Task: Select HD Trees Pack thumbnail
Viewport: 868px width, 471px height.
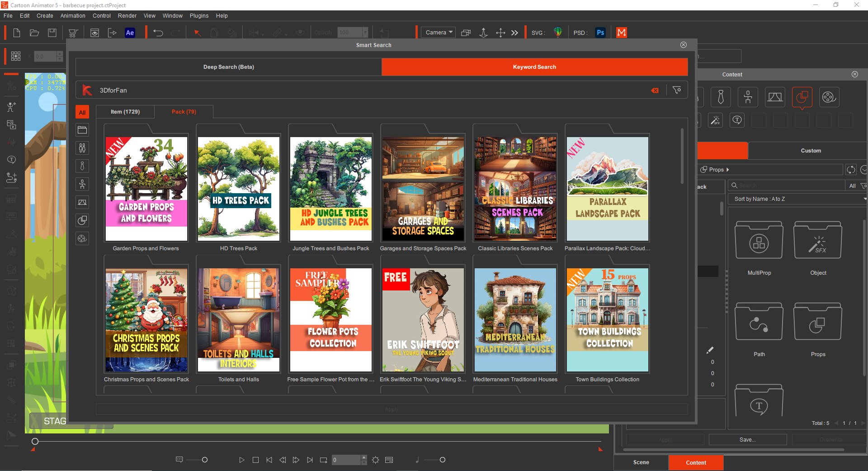Action: tap(239, 189)
